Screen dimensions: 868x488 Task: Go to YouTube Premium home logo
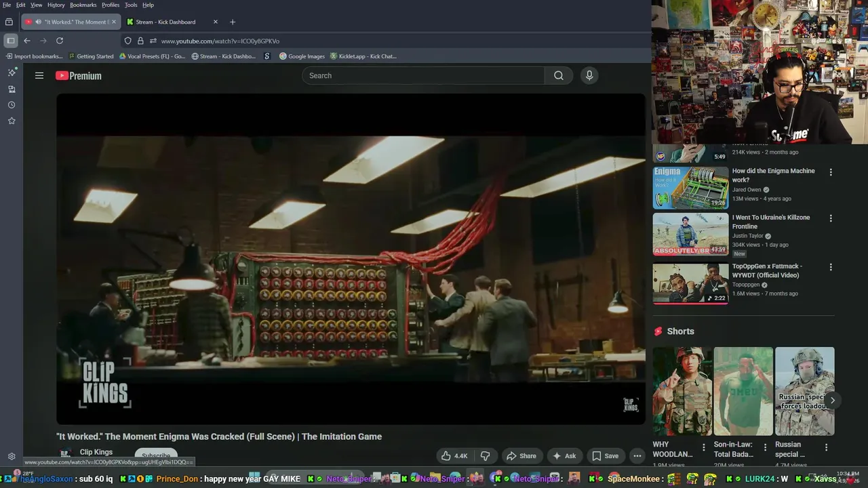click(x=79, y=76)
